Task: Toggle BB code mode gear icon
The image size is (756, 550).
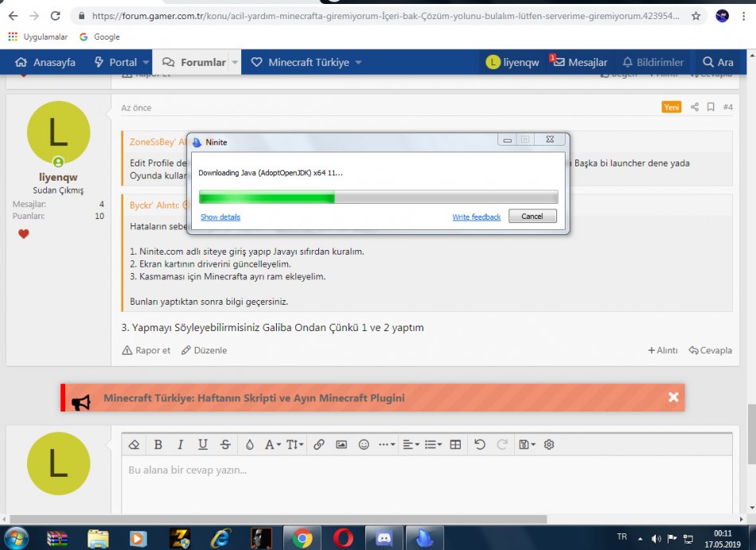Action: click(x=548, y=444)
